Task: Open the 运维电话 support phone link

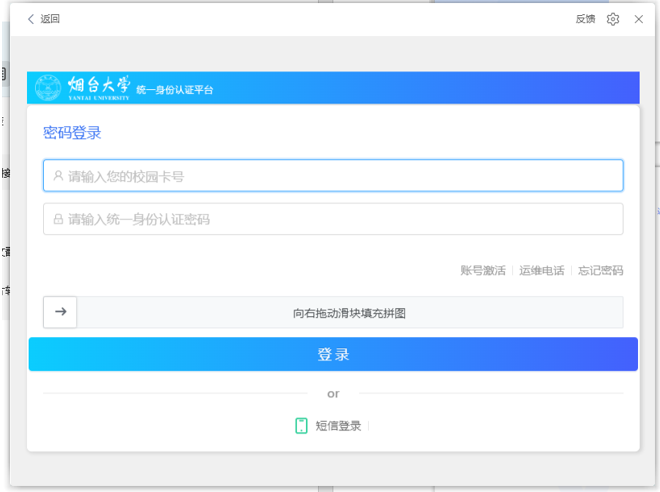Action: pos(541,270)
